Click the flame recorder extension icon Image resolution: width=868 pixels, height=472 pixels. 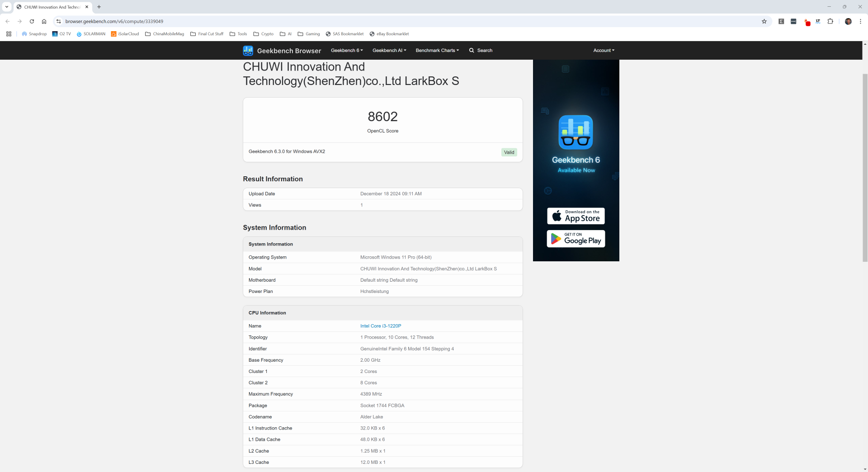(x=807, y=22)
